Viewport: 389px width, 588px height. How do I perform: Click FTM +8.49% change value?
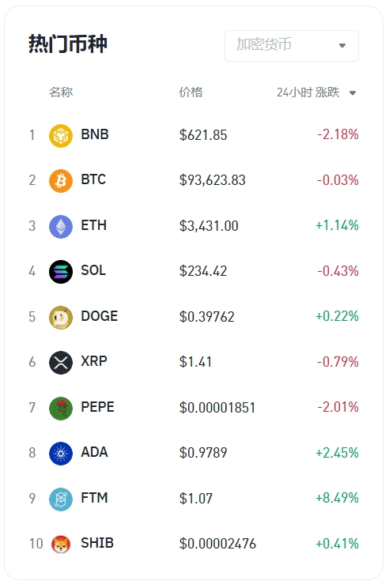tap(337, 498)
